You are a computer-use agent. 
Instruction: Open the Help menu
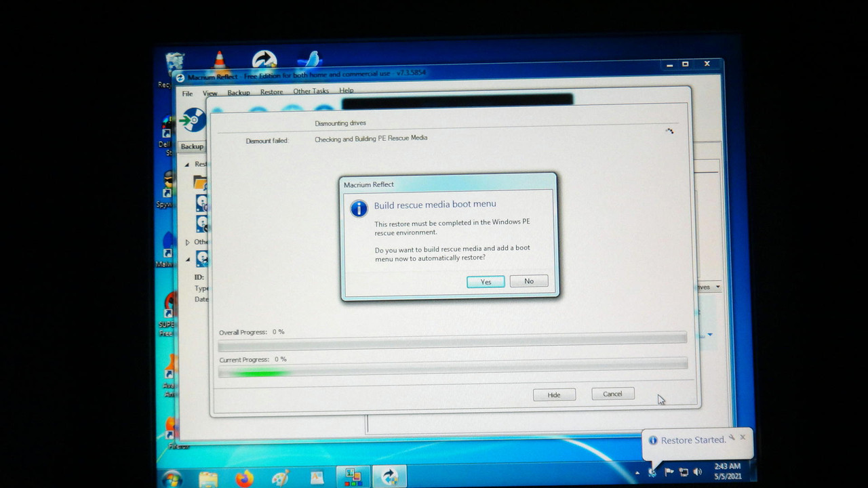pos(347,90)
